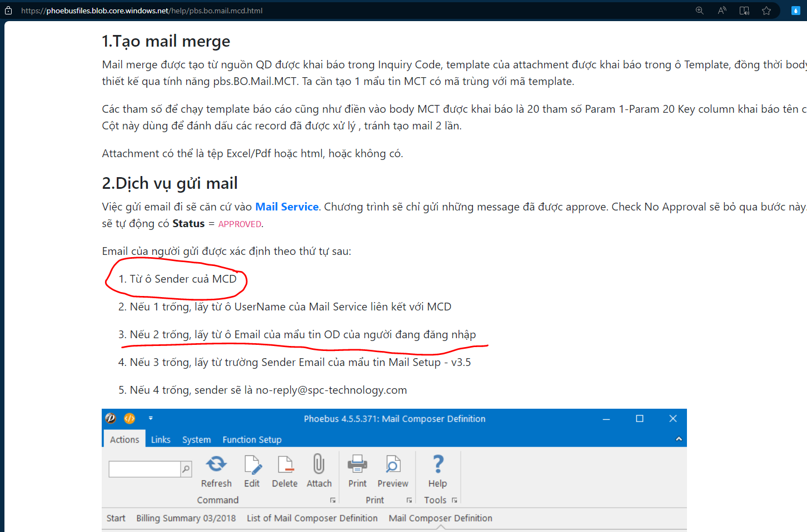Open the Function Setup ribbon tab
The width and height of the screenshot is (807, 532).
pyautogui.click(x=252, y=439)
